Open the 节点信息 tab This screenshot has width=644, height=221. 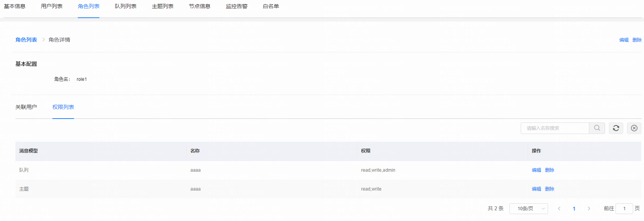[x=200, y=7]
